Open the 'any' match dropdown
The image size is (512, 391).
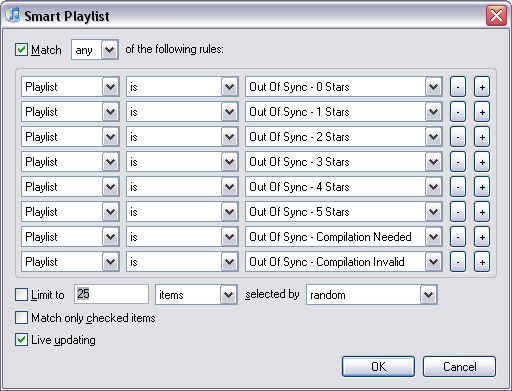tap(95, 50)
